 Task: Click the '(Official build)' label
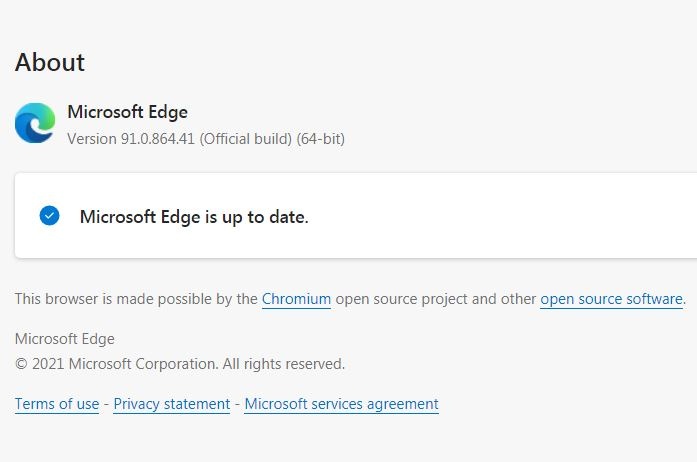click(246, 139)
